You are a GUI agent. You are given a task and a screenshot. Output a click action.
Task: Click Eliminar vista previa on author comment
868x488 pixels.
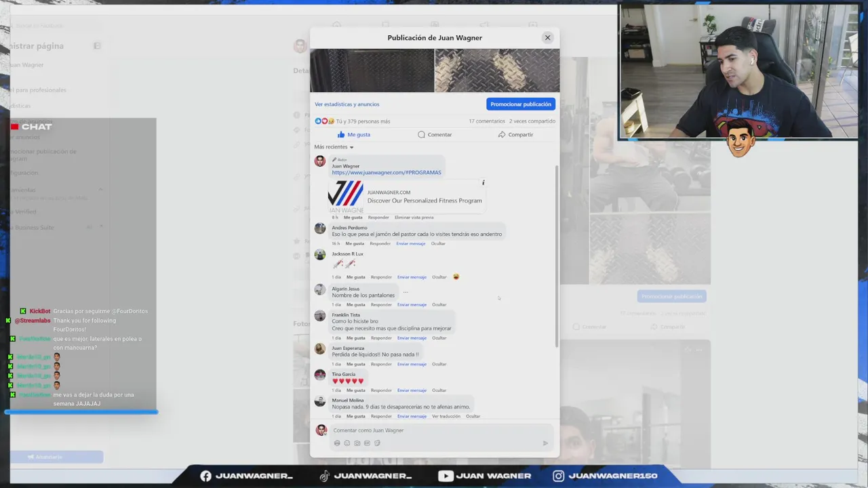tap(414, 218)
